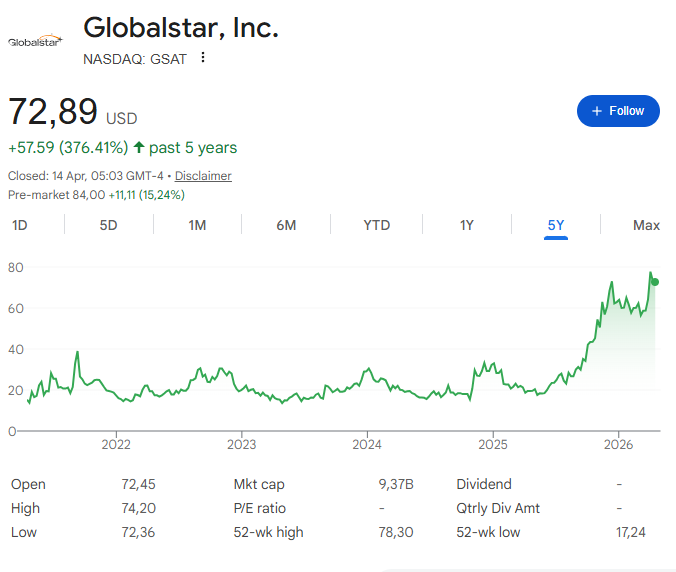Switch to the YTD view
This screenshot has height=572, width=676.
tap(376, 225)
